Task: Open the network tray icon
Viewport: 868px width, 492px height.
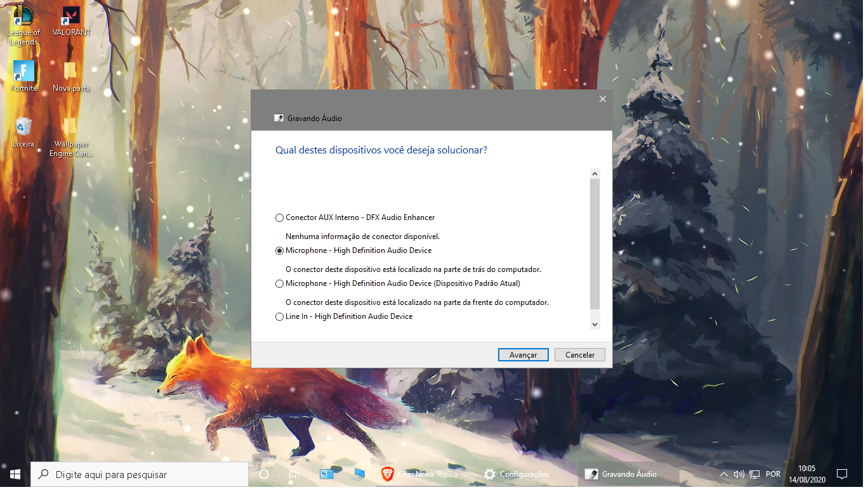Action: point(754,474)
